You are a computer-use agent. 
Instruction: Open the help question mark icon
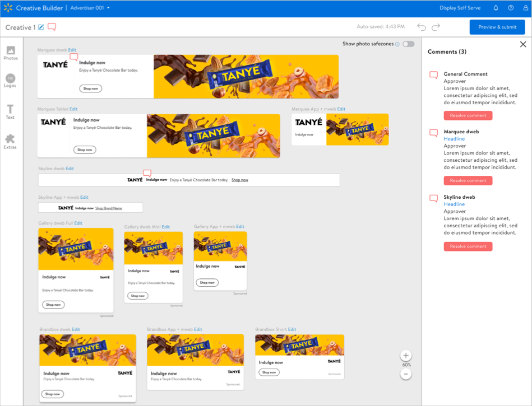pos(511,8)
